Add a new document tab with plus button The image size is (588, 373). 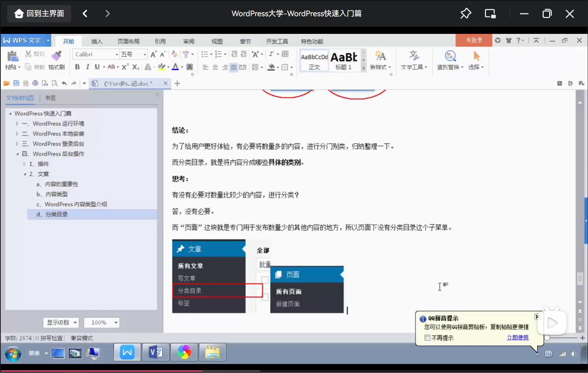pyautogui.click(x=177, y=84)
